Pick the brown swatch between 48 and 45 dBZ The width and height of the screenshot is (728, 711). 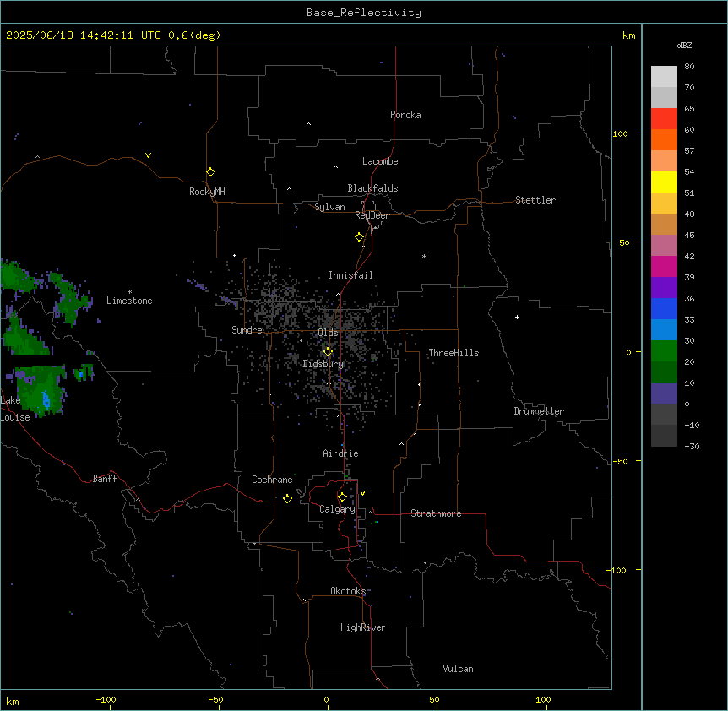point(664,224)
